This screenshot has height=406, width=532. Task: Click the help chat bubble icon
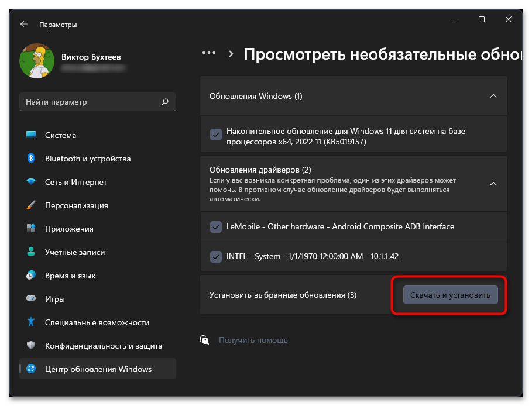pos(204,339)
